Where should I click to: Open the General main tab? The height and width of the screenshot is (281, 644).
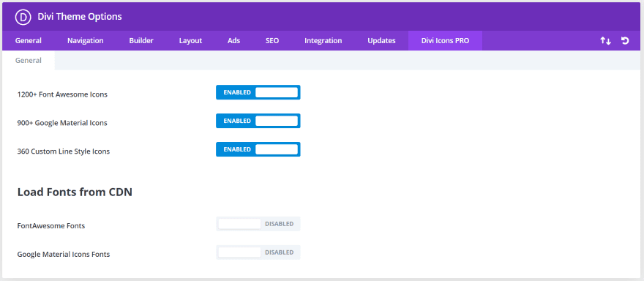[29, 41]
